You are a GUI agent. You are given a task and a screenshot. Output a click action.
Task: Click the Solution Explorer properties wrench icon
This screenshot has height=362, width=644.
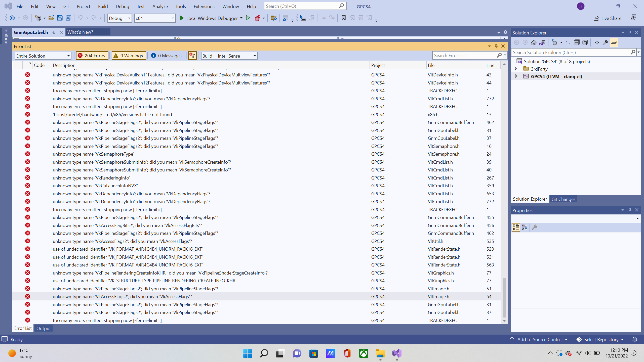[x=606, y=42]
